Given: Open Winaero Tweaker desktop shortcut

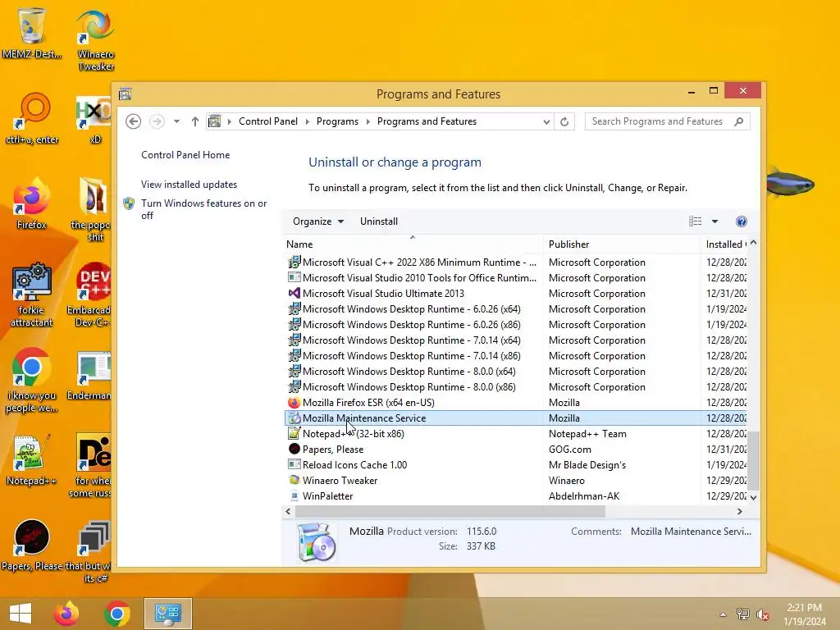Looking at the screenshot, I should (x=96, y=40).
